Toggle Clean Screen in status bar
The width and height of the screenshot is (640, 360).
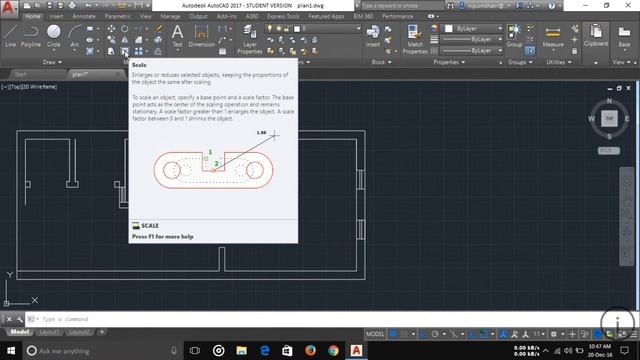622,334
